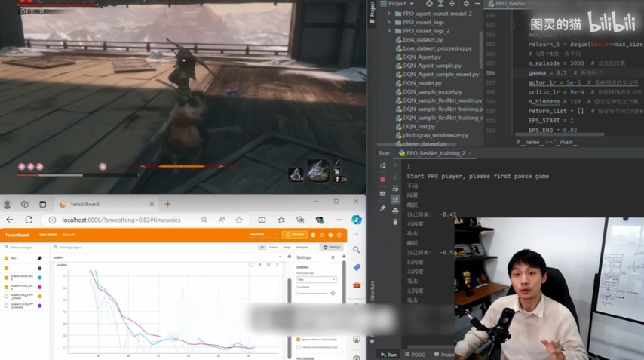Image resolution: width=644 pixels, height=360 pixels.
Task: Switch to the SCALARS tab in TensorBoard
Action: (x=68, y=235)
